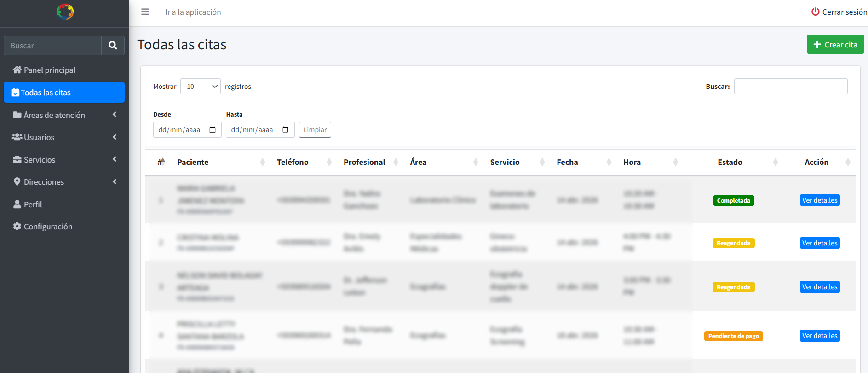868x373 pixels.
Task: Expand the Usuarios submenu
Action: click(x=64, y=137)
